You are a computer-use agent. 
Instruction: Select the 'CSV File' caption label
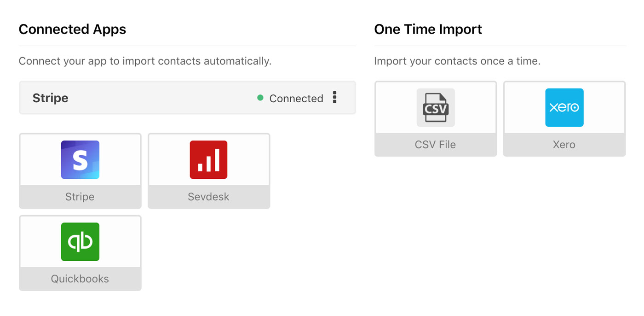pos(435,145)
